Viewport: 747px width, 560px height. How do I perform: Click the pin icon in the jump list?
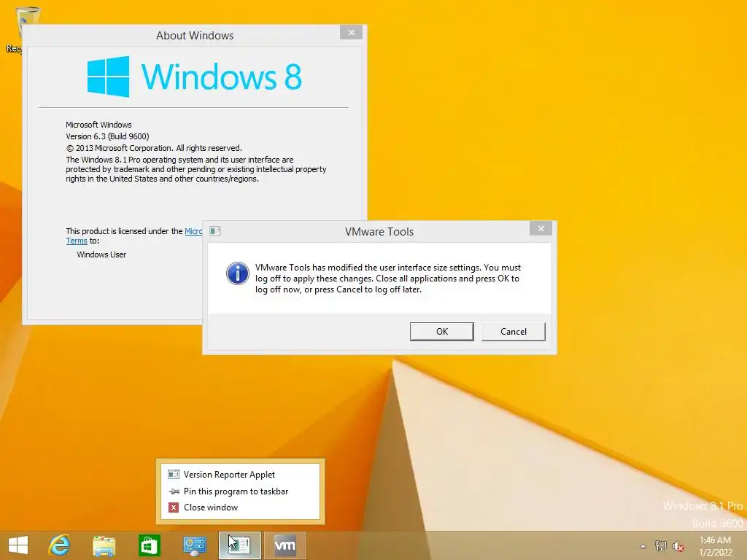tap(174, 491)
